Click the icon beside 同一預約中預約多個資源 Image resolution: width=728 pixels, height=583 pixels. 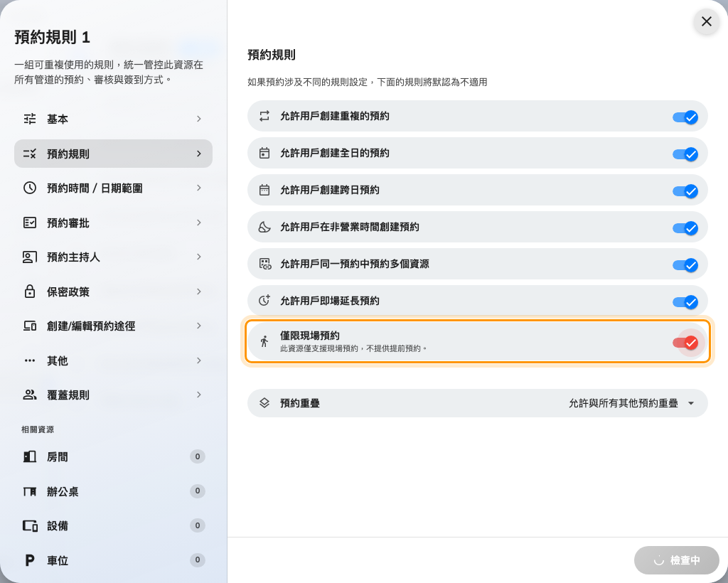tap(265, 264)
